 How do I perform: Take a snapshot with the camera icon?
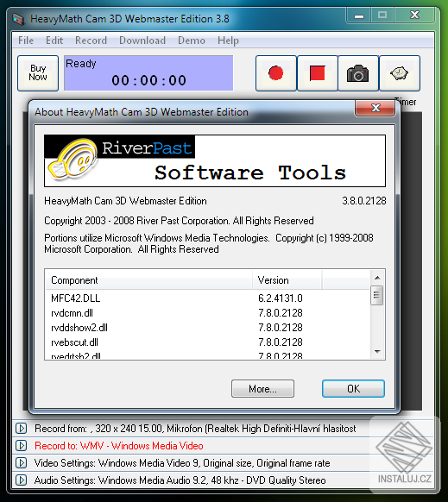click(358, 73)
